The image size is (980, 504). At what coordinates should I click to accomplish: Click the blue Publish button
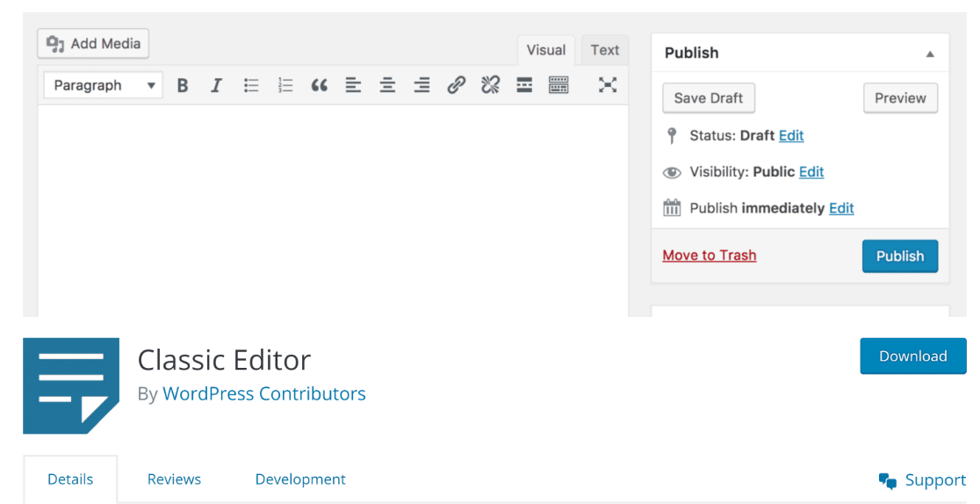(900, 256)
